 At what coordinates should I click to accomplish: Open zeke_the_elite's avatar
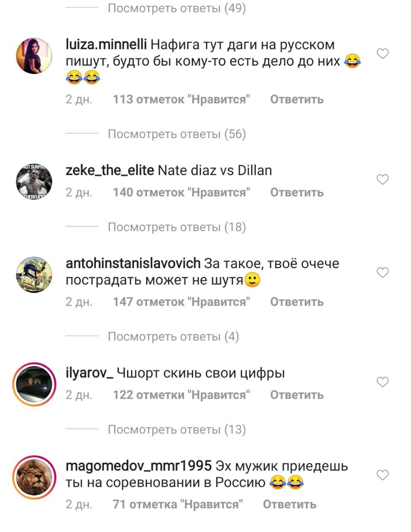[34, 182]
